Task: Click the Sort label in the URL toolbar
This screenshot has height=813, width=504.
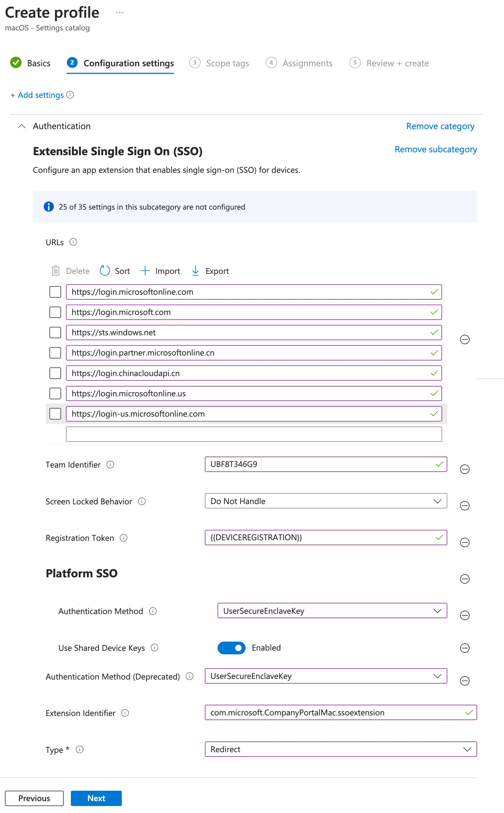Action: pos(122,271)
